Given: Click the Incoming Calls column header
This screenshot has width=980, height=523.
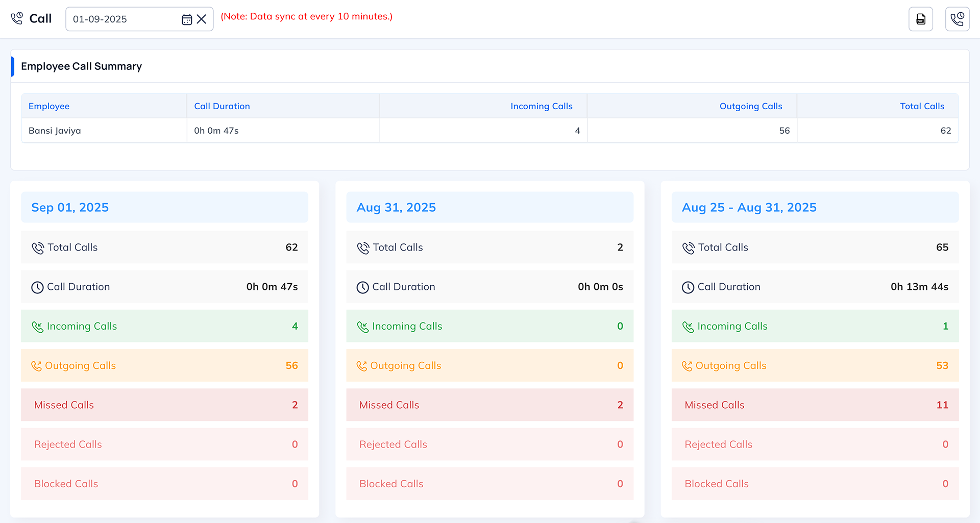Looking at the screenshot, I should (x=541, y=106).
